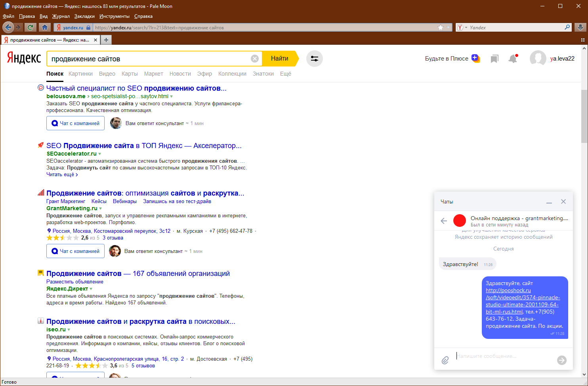Open the Правка menu
Screen dimensions: 588x386
[x=27, y=16]
